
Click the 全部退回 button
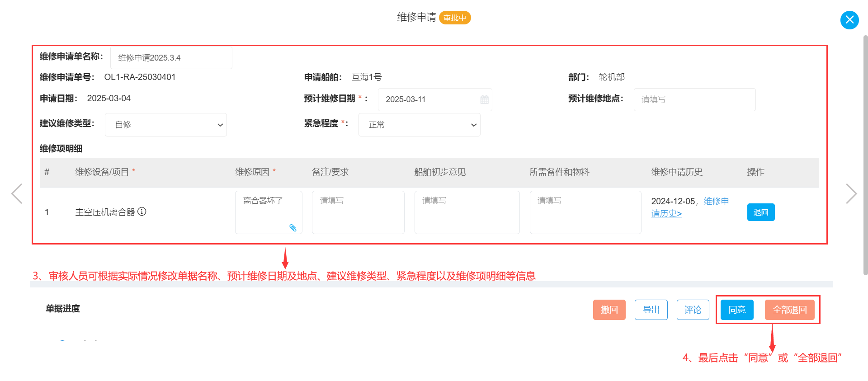pyautogui.click(x=790, y=310)
